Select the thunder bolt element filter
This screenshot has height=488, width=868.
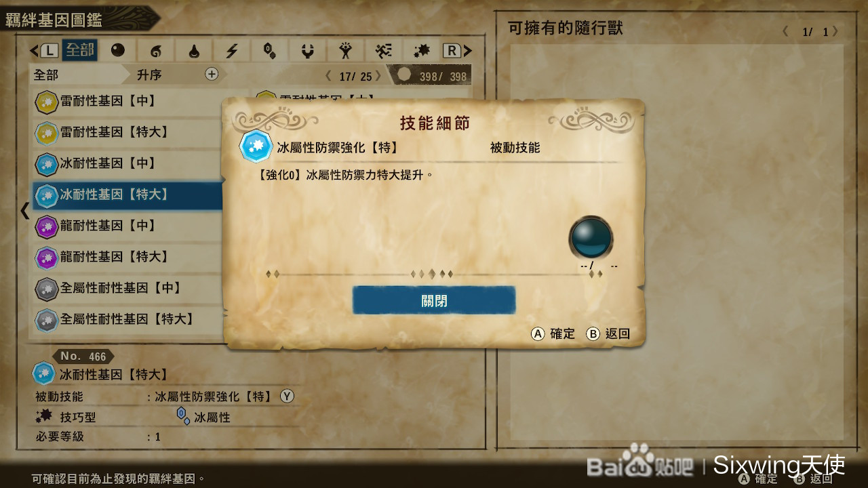click(232, 50)
